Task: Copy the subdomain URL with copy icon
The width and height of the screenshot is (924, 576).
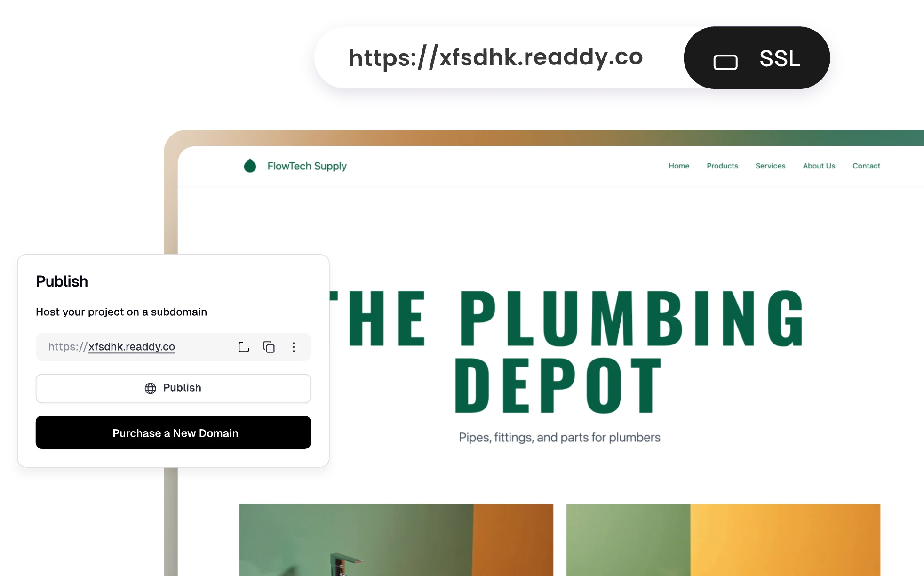Action: tap(269, 347)
